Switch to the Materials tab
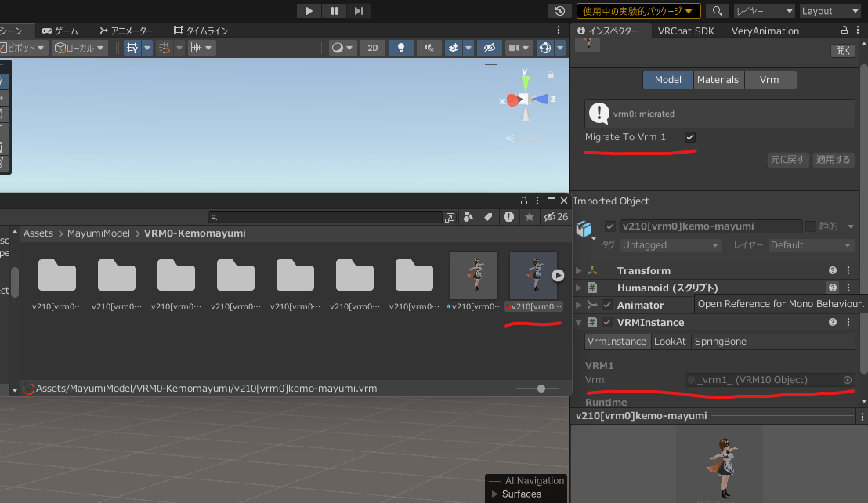 pos(718,80)
